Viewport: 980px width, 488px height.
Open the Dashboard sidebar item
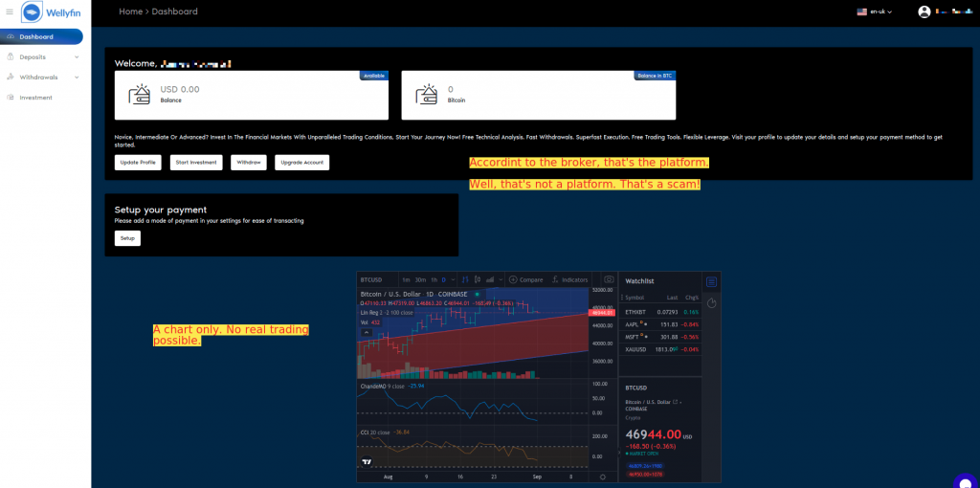click(41, 37)
